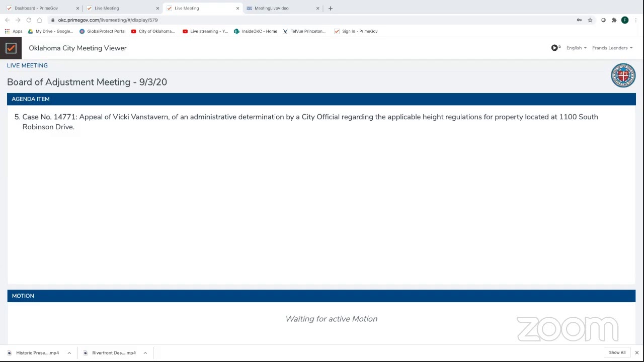This screenshot has width=644, height=362.
Task: Bookmark this page with star icon
Action: [x=590, y=20]
